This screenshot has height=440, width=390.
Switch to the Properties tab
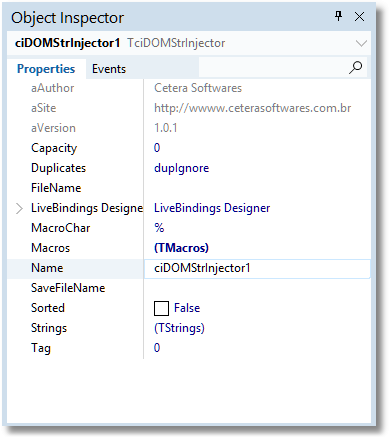(x=46, y=69)
